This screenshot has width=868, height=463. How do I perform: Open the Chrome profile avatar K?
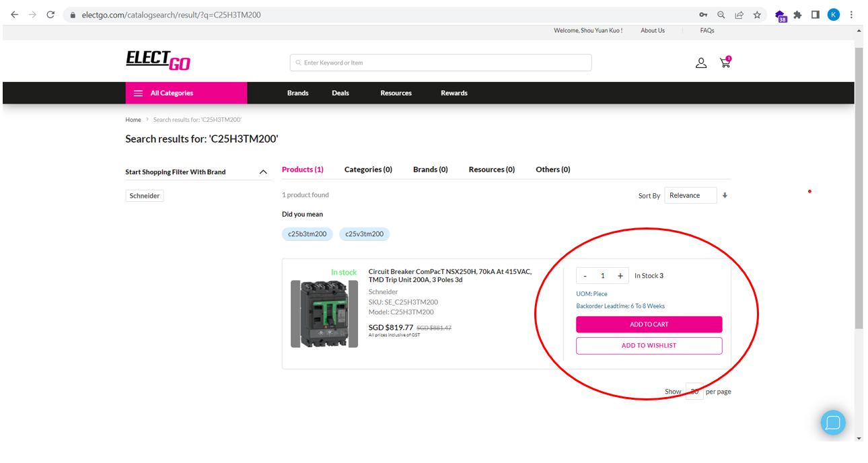tap(834, 15)
